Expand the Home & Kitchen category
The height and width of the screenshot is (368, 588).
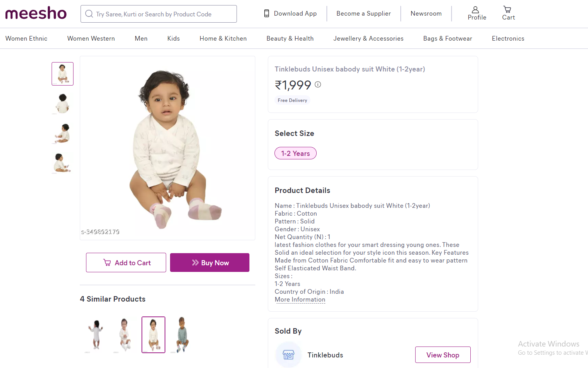[x=223, y=39]
